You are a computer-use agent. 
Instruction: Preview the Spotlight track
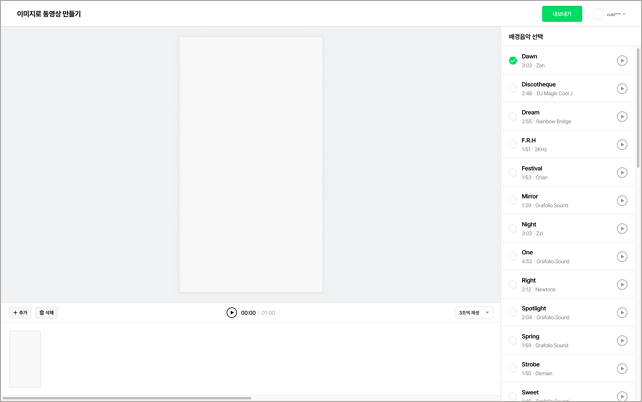(x=622, y=313)
